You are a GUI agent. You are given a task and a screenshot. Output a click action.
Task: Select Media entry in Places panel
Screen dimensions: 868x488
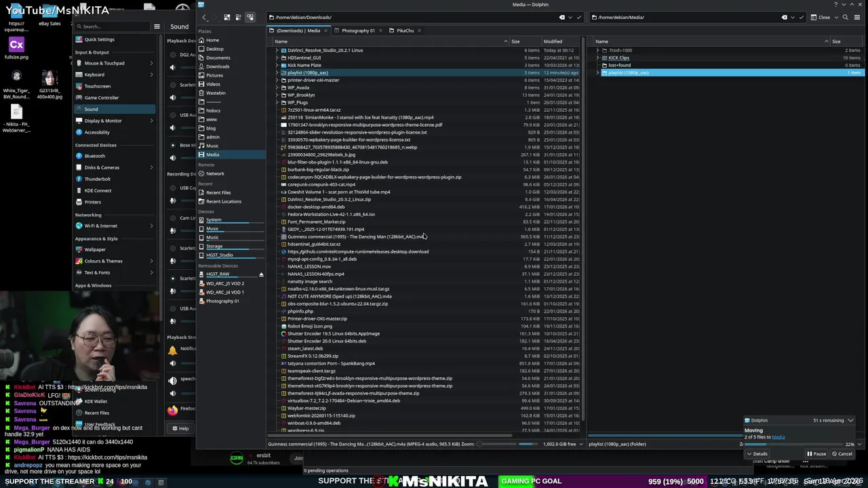231,155
